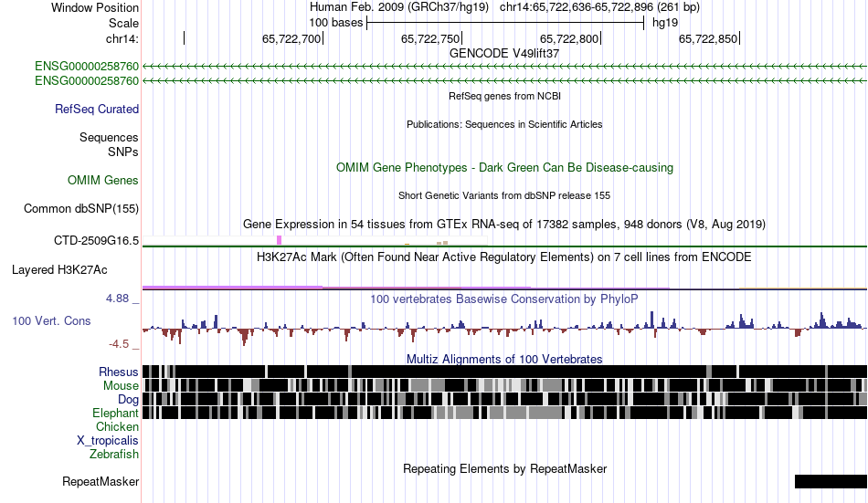Open Common dbSNP(155) track label

coord(81,209)
